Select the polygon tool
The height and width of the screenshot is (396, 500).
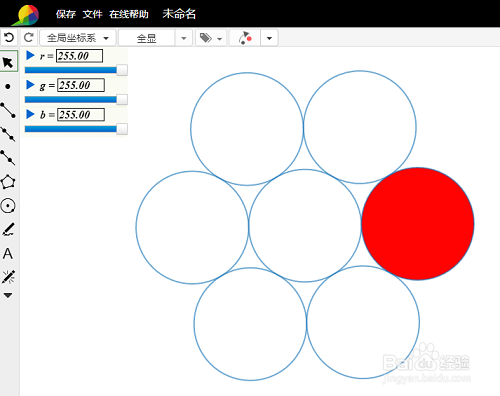tap(8, 182)
